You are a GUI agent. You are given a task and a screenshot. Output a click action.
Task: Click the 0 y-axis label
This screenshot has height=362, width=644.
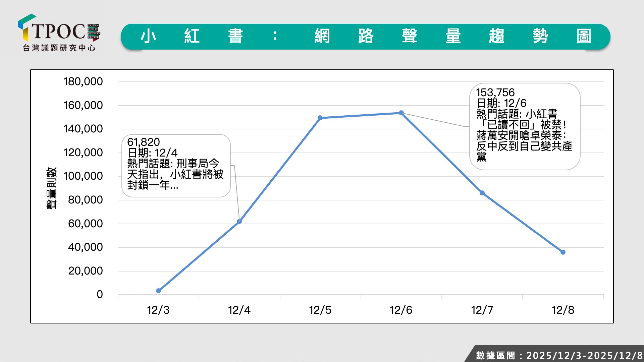coord(100,294)
